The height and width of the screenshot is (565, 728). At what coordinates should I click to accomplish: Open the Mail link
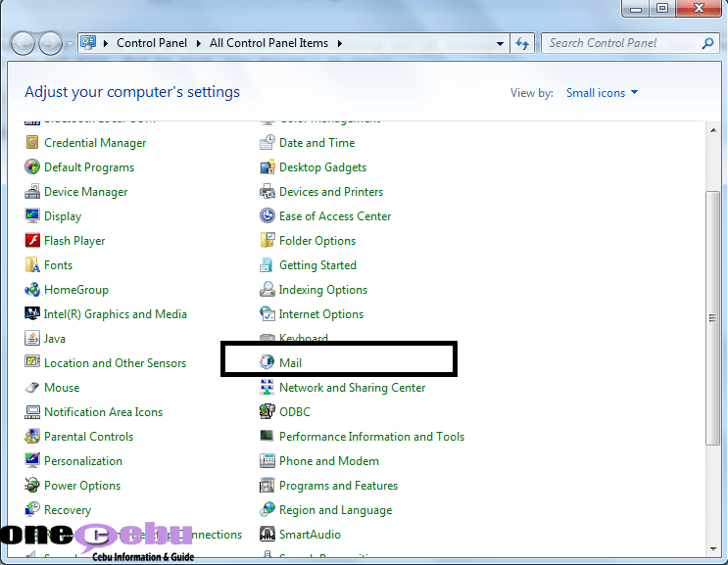tap(290, 362)
